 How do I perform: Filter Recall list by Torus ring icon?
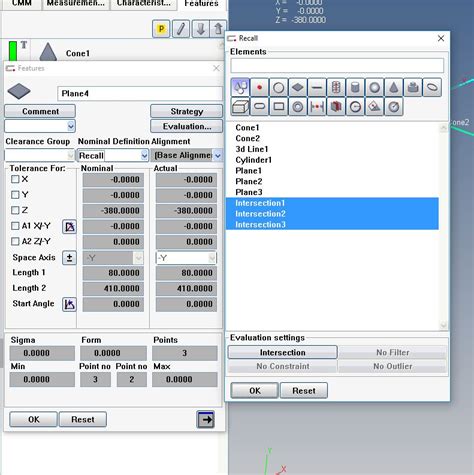tap(298, 107)
